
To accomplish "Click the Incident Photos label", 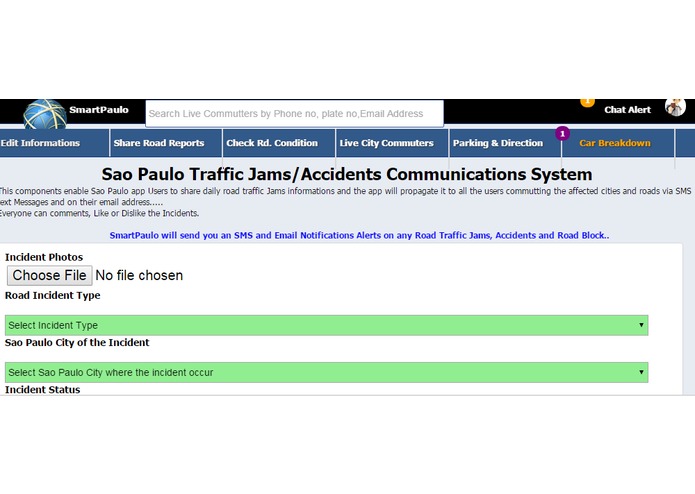I will tap(44, 257).
